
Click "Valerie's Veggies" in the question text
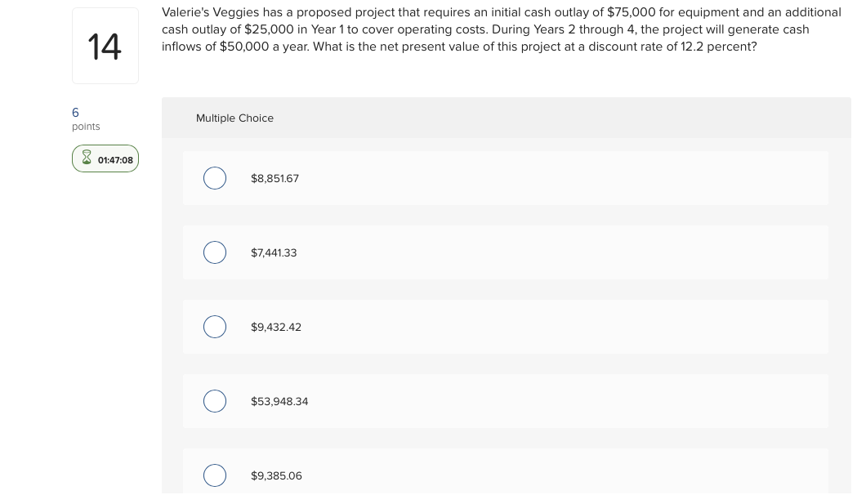211,12
